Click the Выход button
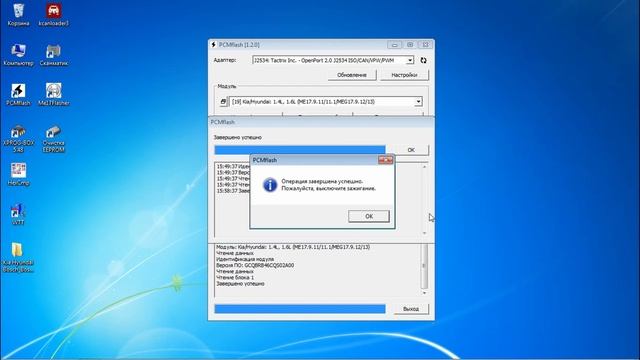Image resolution: width=640 pixels, height=360 pixels. (x=411, y=309)
